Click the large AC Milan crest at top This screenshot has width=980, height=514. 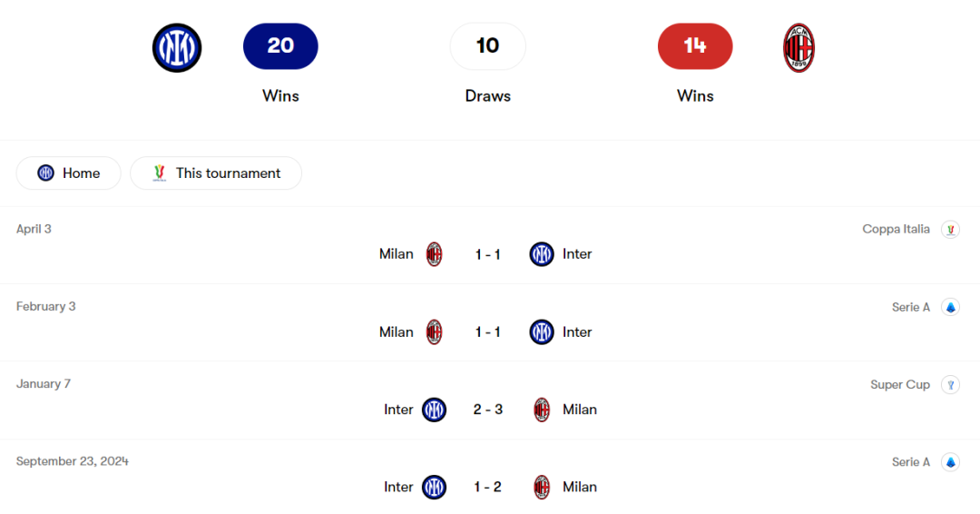click(799, 48)
